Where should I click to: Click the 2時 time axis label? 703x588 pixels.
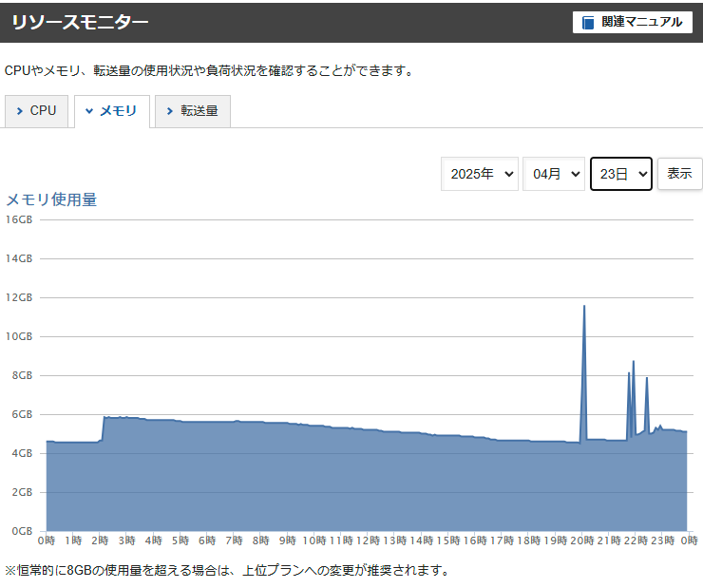[100, 541]
